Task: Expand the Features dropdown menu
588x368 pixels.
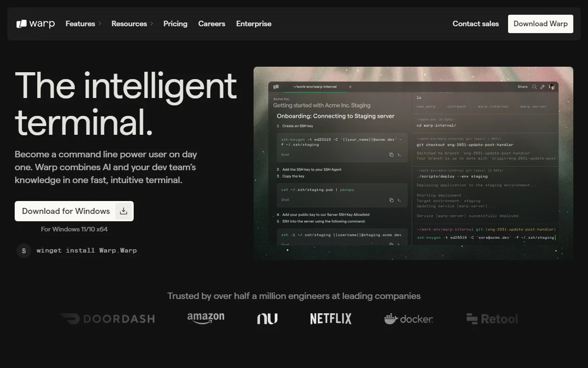Action: (83, 24)
